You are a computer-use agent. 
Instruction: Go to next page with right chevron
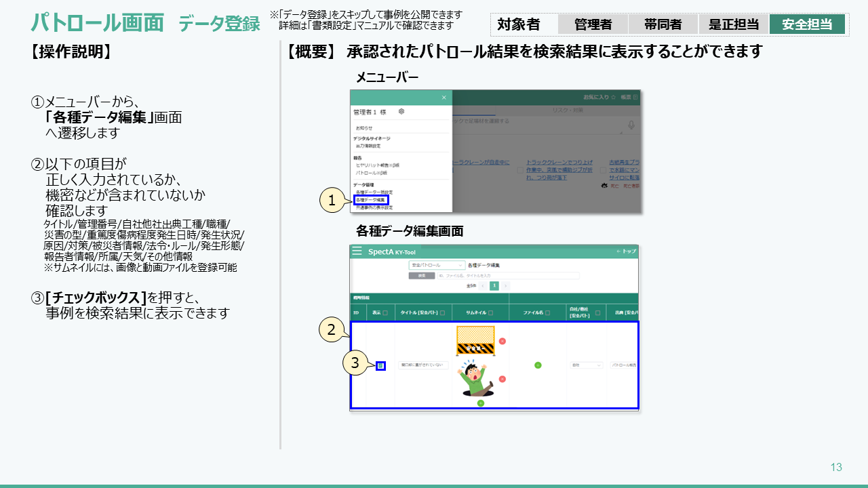[x=505, y=286]
